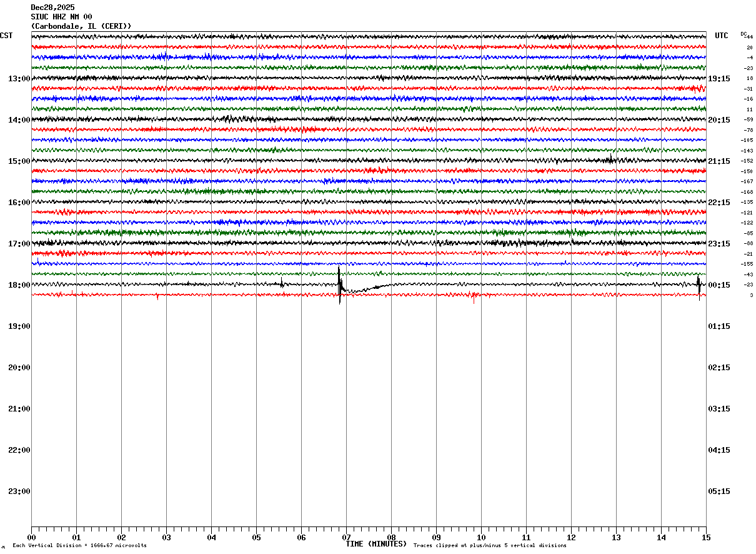Click the "01:15" UTC row label
Image resolution: width=756 pixels, height=554 pixels.
[x=719, y=326]
